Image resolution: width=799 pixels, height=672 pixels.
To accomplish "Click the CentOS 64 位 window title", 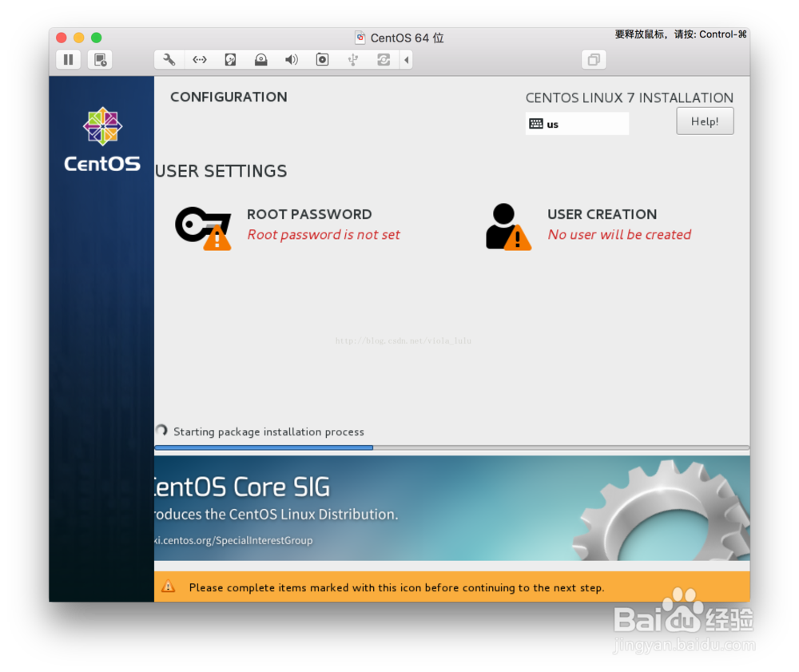I will pos(407,38).
